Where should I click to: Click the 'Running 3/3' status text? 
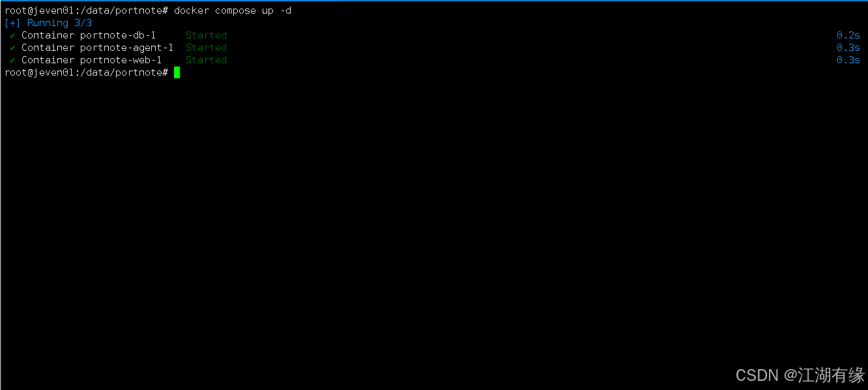click(x=59, y=23)
